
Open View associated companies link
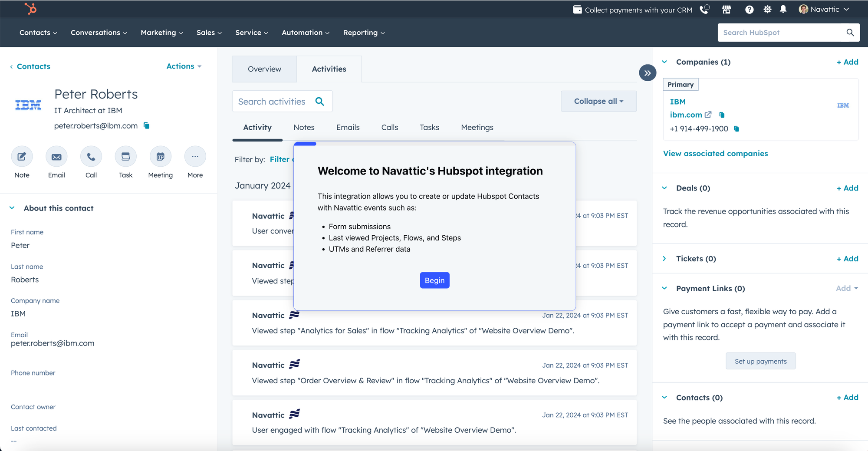(x=715, y=154)
